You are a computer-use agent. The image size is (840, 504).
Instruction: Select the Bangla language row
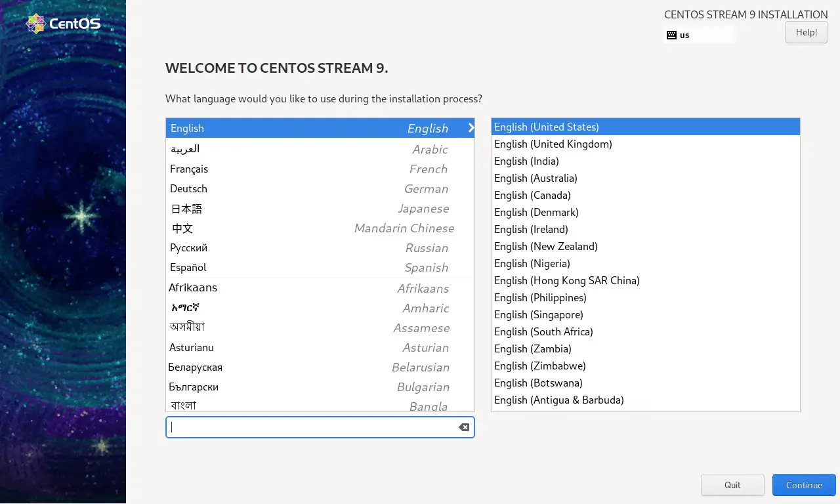coord(320,405)
